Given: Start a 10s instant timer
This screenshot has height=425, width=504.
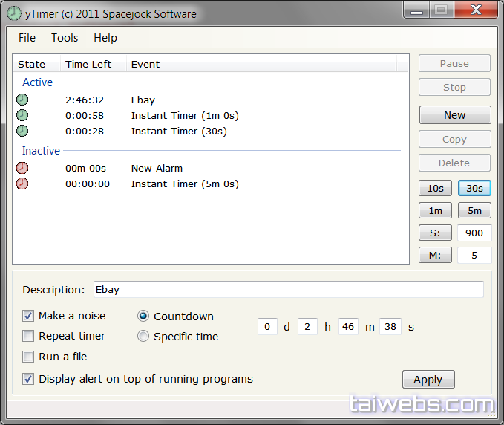Looking at the screenshot, I should click(x=436, y=188).
